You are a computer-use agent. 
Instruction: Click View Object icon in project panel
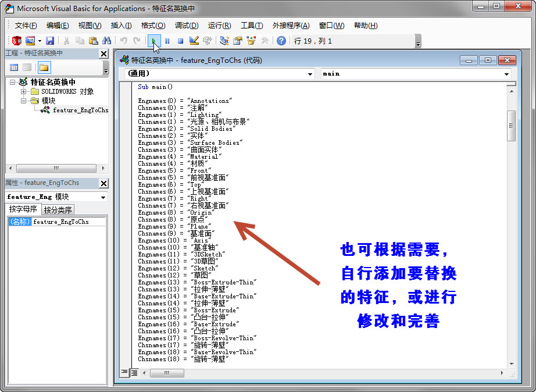click(x=27, y=67)
